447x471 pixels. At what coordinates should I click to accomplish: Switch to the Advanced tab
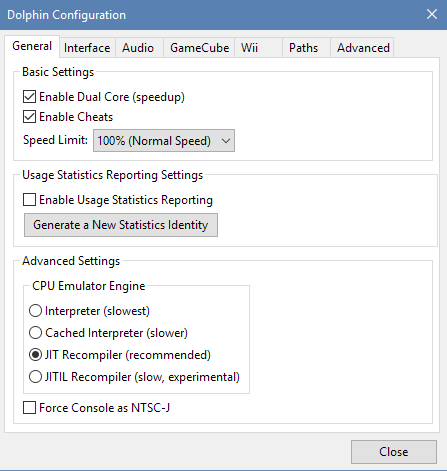click(362, 48)
